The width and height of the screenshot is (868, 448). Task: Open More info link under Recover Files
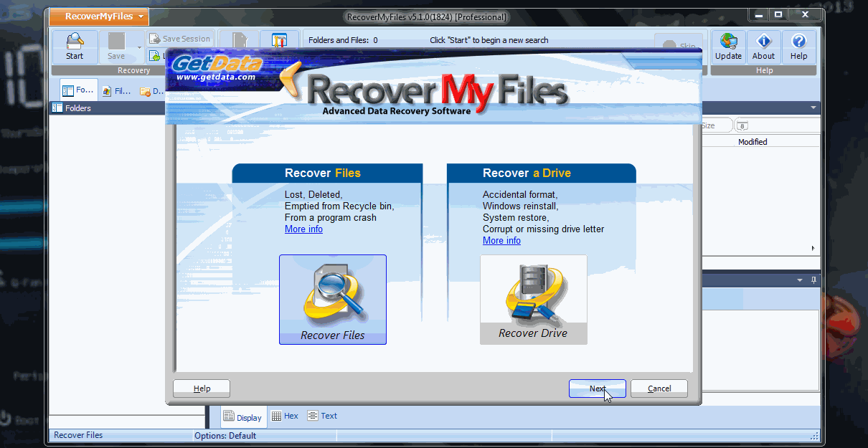coord(303,229)
